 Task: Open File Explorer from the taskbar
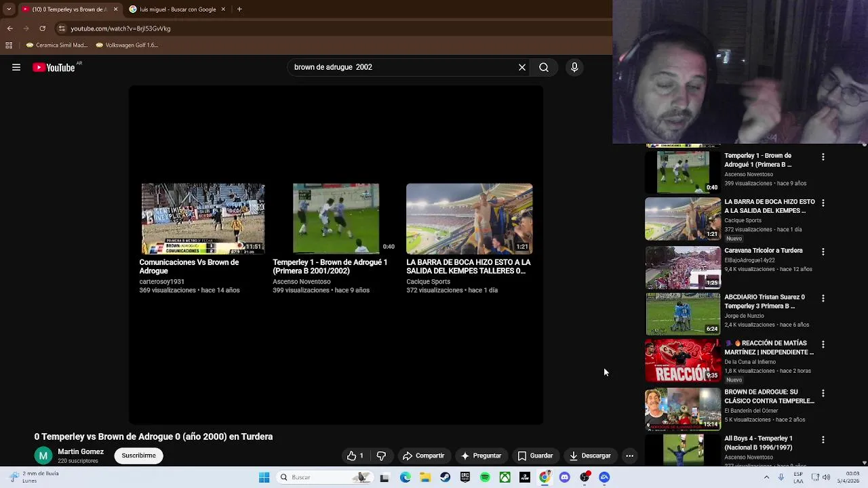pyautogui.click(x=425, y=477)
